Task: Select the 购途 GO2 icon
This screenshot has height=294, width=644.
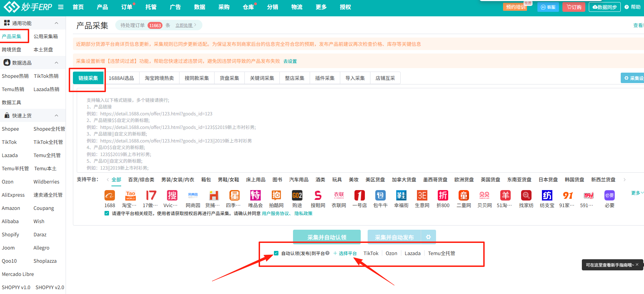Action: point(297,195)
